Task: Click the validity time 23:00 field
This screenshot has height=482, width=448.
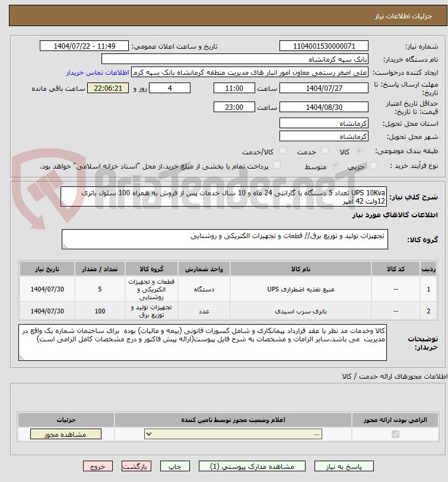Action: coord(234,107)
